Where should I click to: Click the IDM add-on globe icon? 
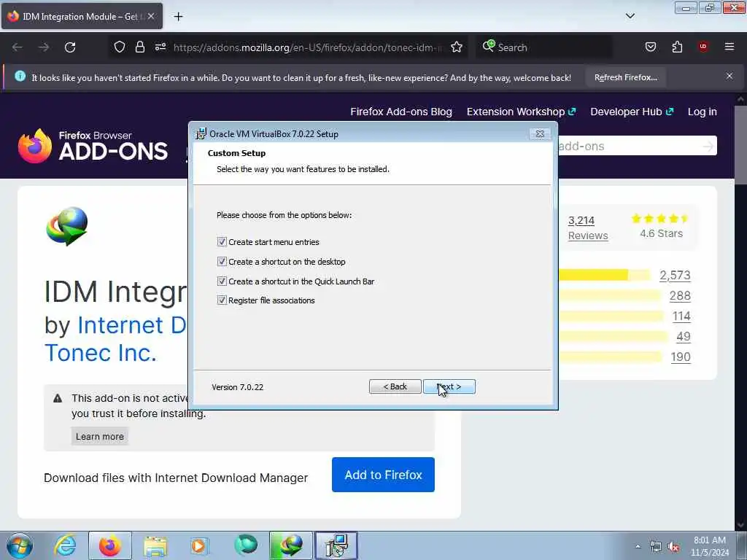point(66,226)
